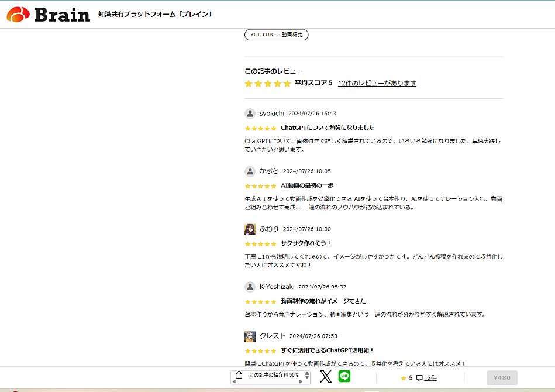Click the review title サクサク作れそう!
Image resolution: width=555 pixels, height=392 pixels.
click(306, 243)
